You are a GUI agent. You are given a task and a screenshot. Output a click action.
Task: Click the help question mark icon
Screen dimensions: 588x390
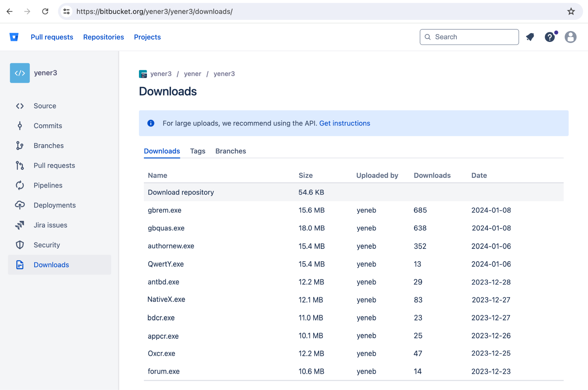click(x=550, y=36)
